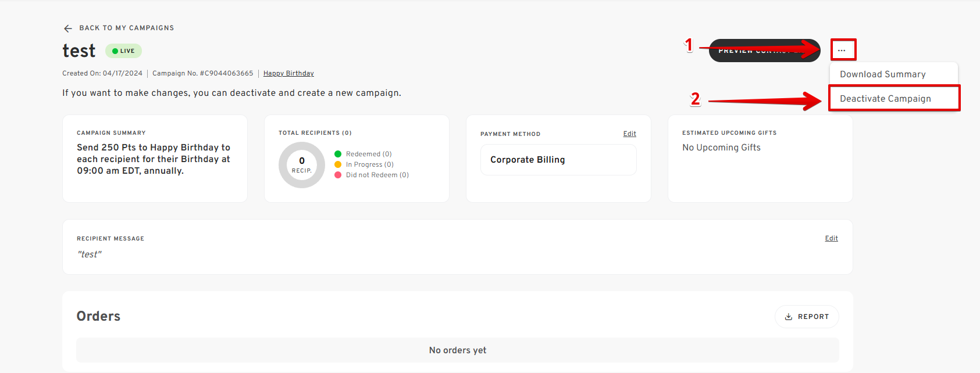The width and height of the screenshot is (980, 373).
Task: Click the "No Upcoming Gifts" text
Action: pyautogui.click(x=721, y=148)
